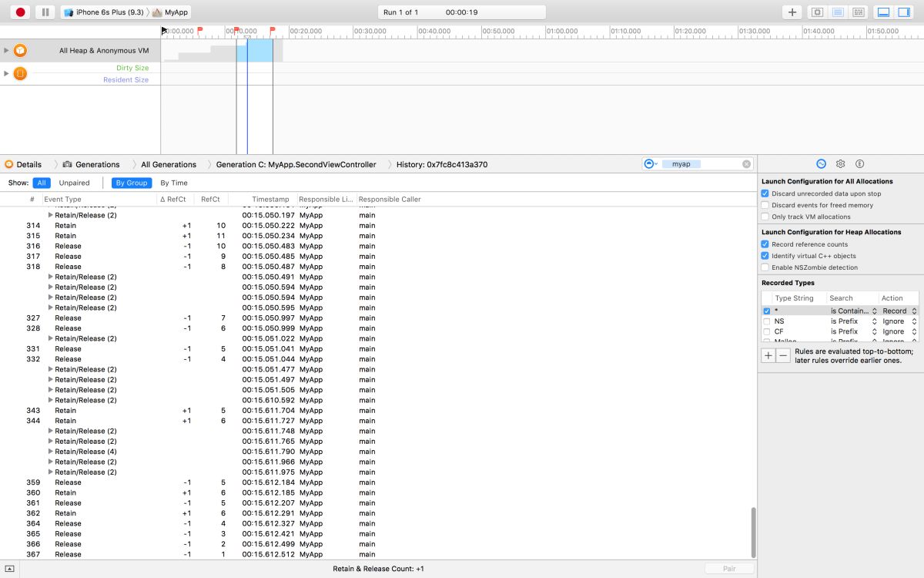Switch to Threads strategy view icon
This screenshot has height=578, width=924.
[x=859, y=12]
